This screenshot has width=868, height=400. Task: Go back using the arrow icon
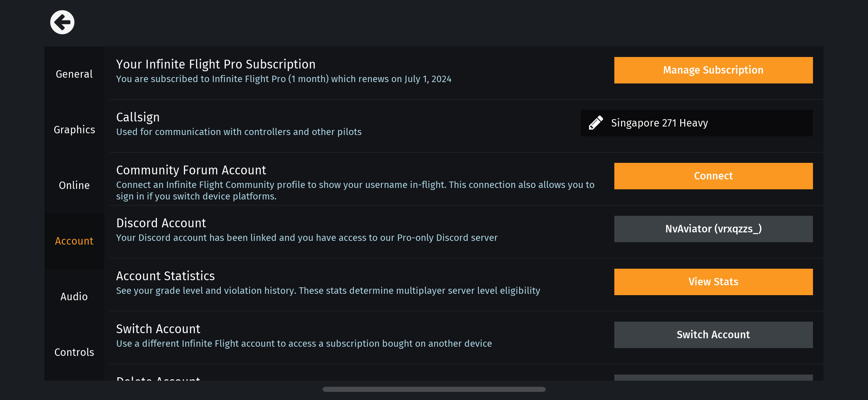click(x=62, y=22)
